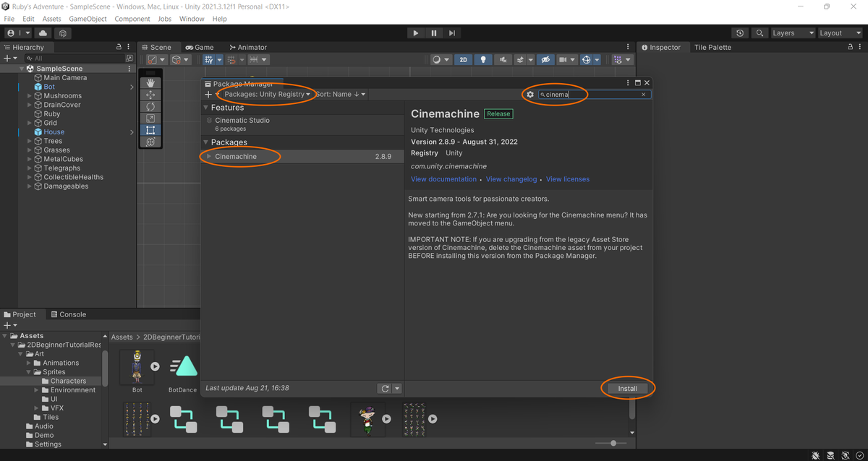This screenshot has height=461, width=868.
Task: Toggle scene audio mute icon
Action: pos(503,60)
